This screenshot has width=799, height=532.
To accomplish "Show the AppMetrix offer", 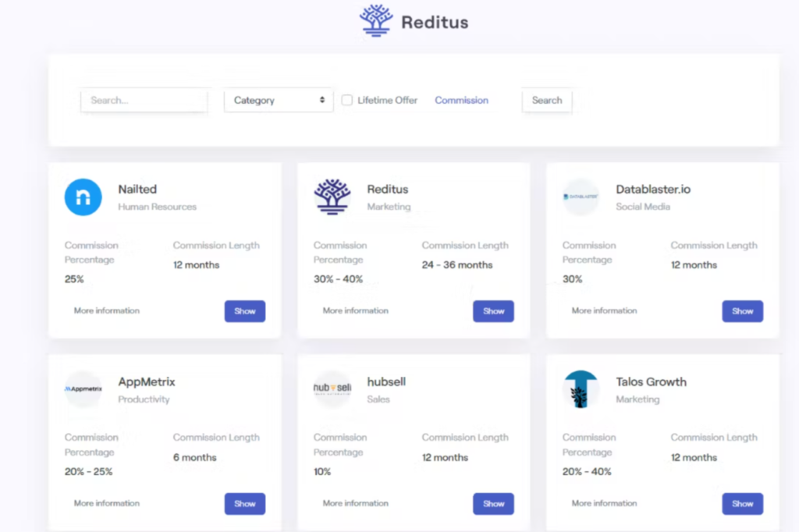I will tap(244, 503).
